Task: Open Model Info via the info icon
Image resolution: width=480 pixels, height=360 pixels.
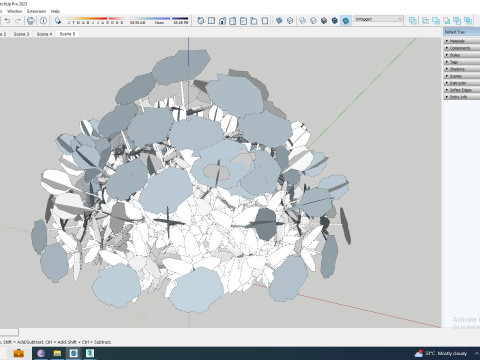Action: tap(43, 21)
